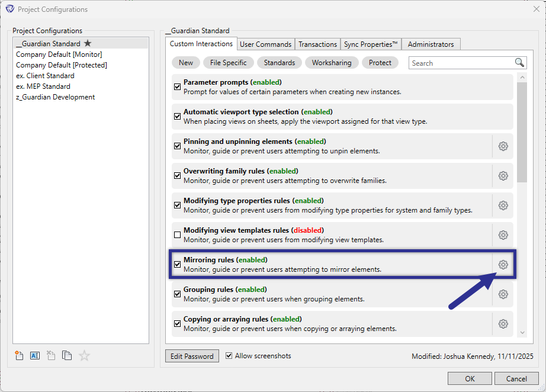Confirm changes with the OK button
The width and height of the screenshot is (546, 392).
pyautogui.click(x=470, y=378)
